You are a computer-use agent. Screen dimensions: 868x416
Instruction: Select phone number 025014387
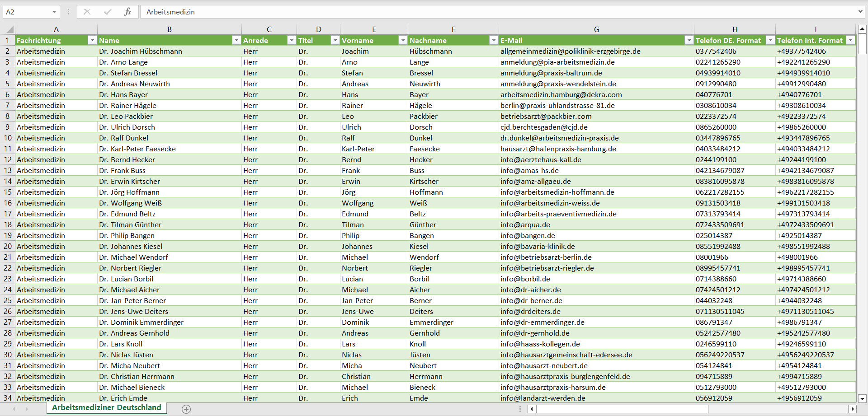point(735,235)
